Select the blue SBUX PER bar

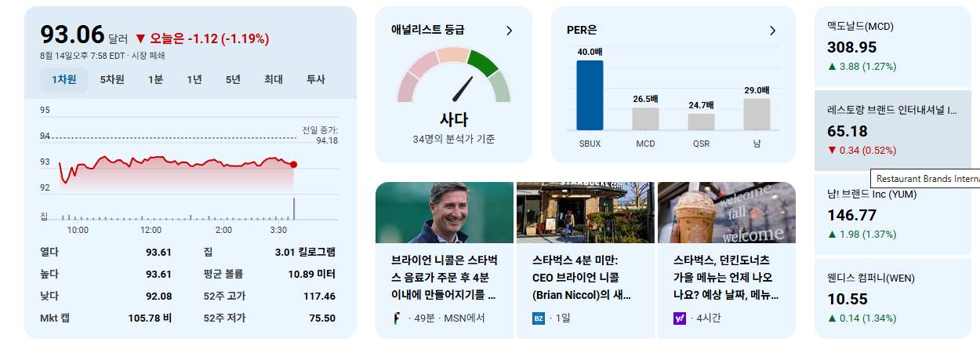click(x=590, y=95)
